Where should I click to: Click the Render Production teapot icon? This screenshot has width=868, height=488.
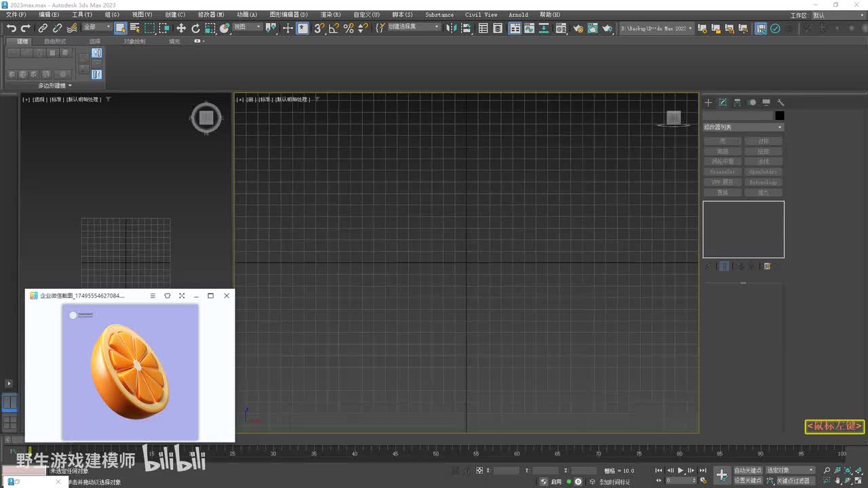pos(608,28)
